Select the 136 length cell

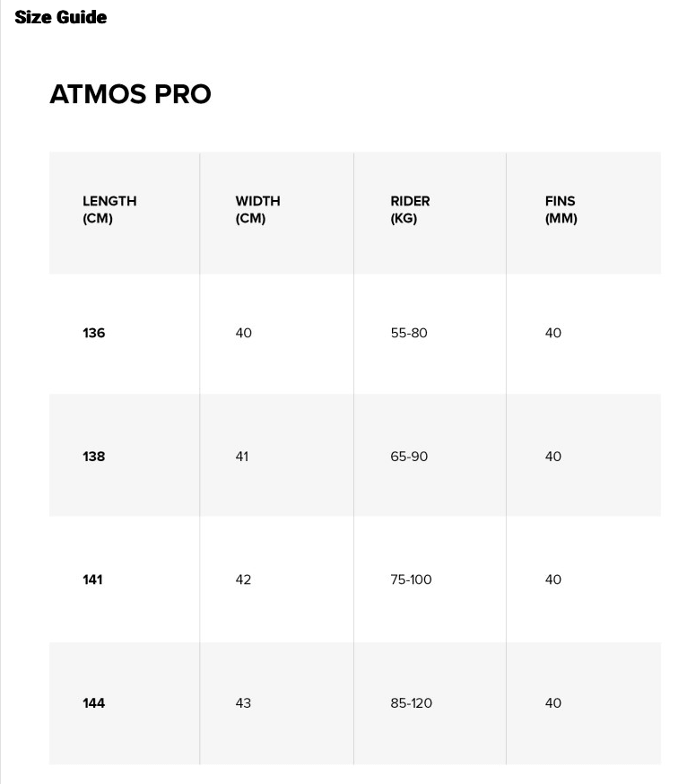point(94,333)
